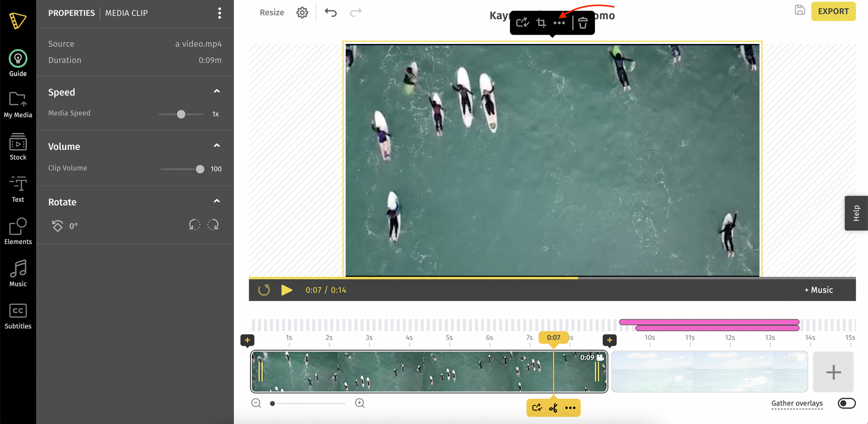Play the video preview
868x424 pixels.
286,290
